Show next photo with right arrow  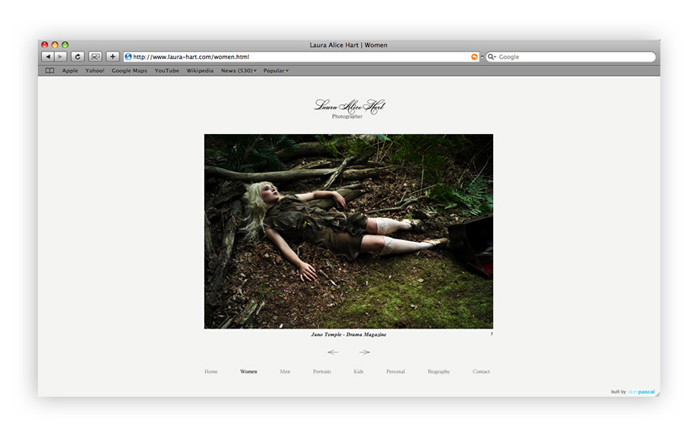[x=364, y=352]
